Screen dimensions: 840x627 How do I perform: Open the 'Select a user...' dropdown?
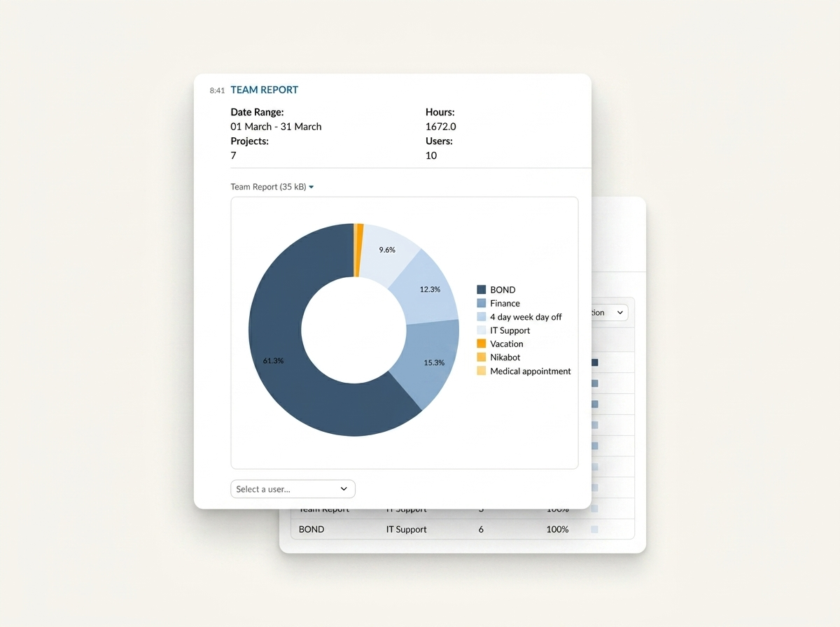click(293, 489)
